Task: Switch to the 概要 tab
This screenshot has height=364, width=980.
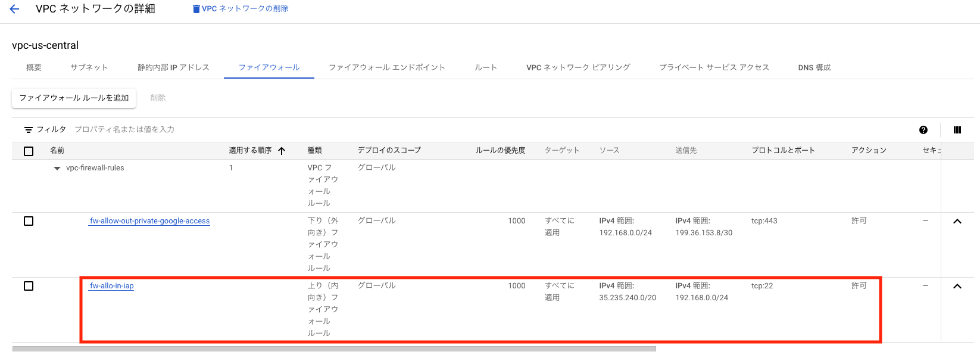Action: click(34, 67)
